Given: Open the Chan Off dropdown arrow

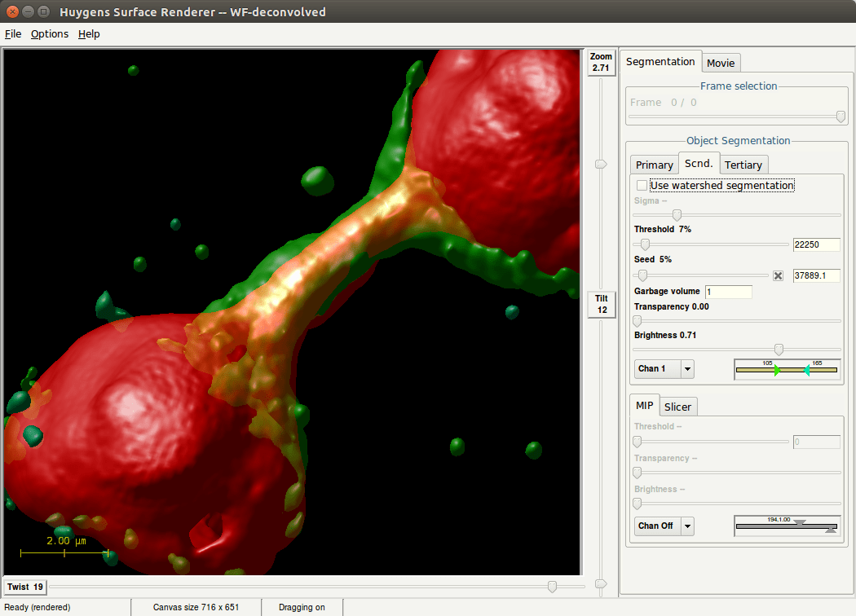Looking at the screenshot, I should click(x=687, y=526).
